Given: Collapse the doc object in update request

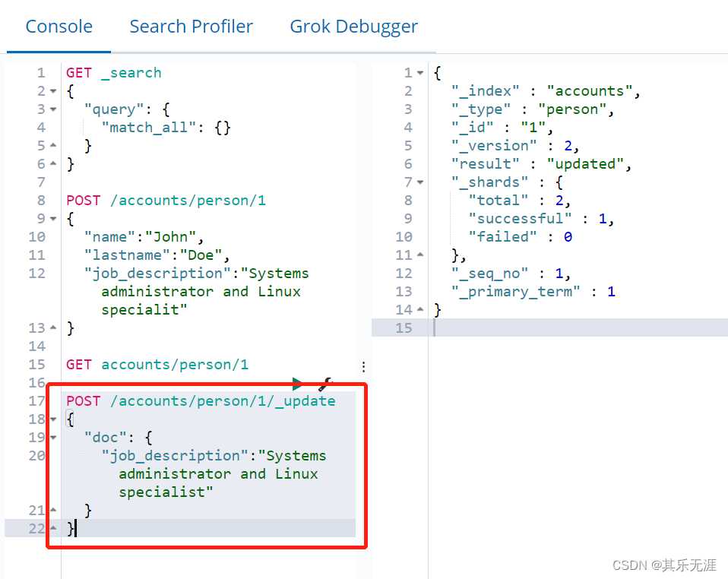Looking at the screenshot, I should coord(52,437).
